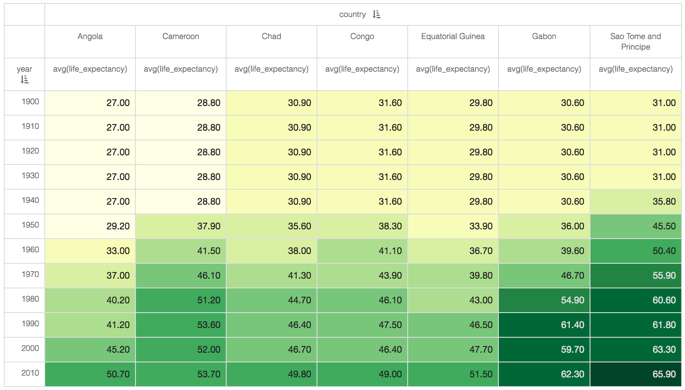Select the 1900 row label
685x390 pixels.
(30, 101)
